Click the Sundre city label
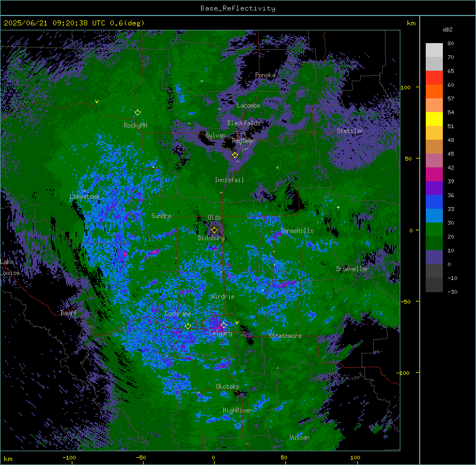This screenshot has height=465, width=476. (x=161, y=216)
